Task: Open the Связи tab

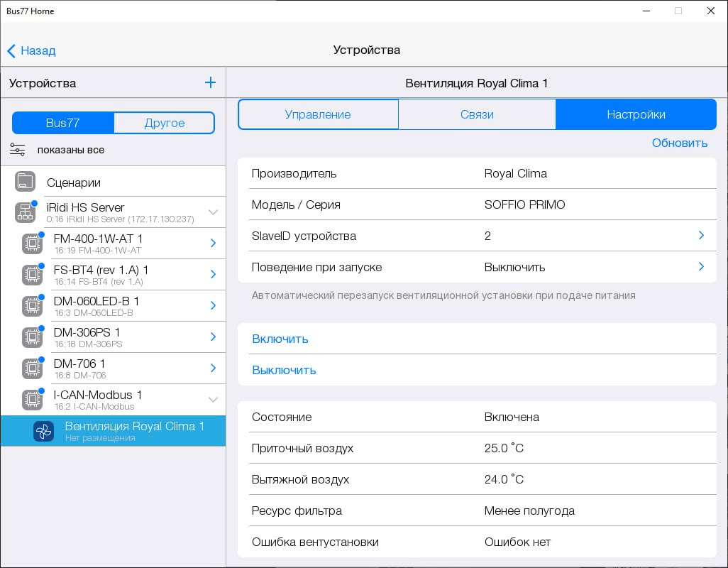Action: 477,114
